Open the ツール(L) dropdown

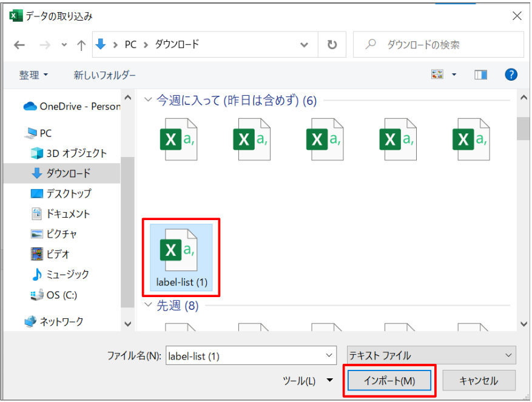click(308, 381)
